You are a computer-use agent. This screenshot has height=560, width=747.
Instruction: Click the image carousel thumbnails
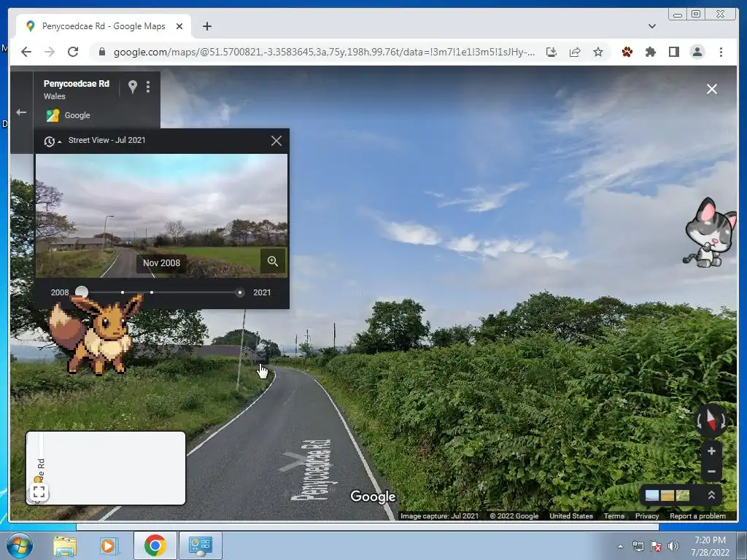coord(667,495)
